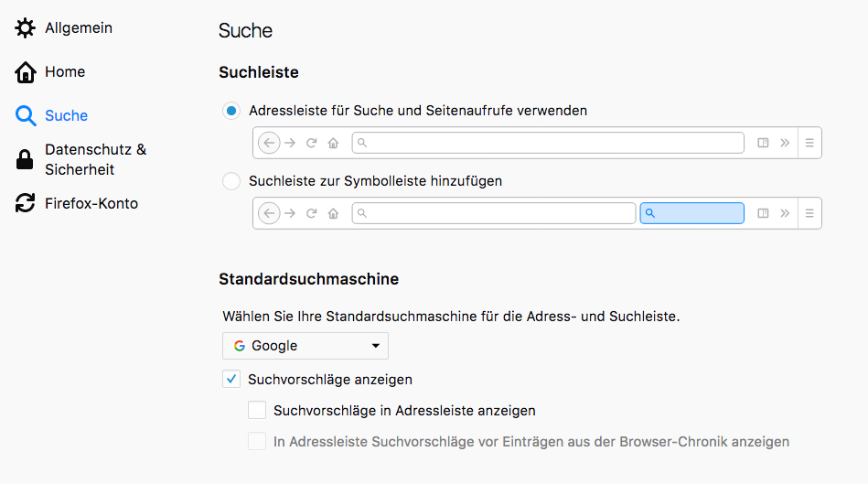Image resolution: width=868 pixels, height=484 pixels.
Task: Navigate to Home settings label
Action: pyautogui.click(x=65, y=72)
